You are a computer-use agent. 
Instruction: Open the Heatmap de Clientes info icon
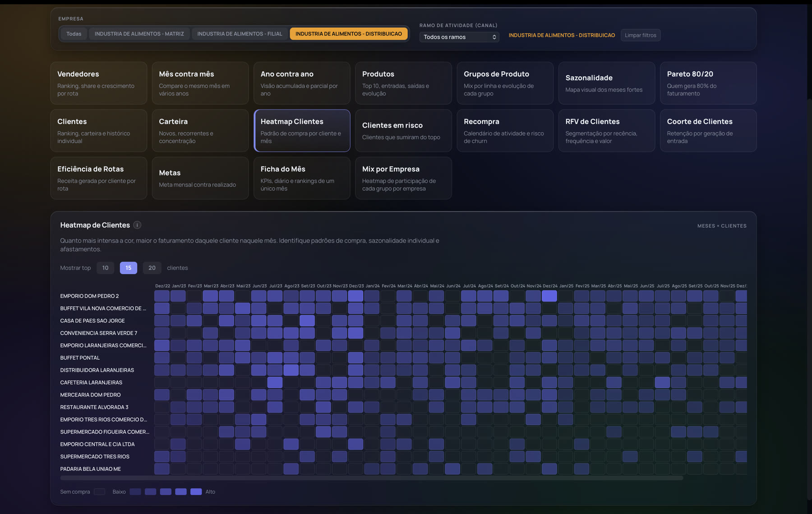tap(137, 225)
